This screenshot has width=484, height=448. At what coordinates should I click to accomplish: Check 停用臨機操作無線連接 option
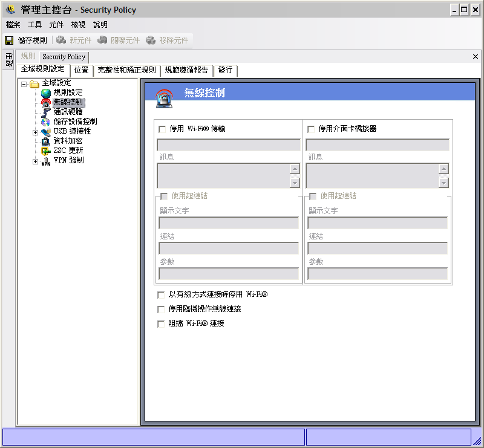coord(161,309)
